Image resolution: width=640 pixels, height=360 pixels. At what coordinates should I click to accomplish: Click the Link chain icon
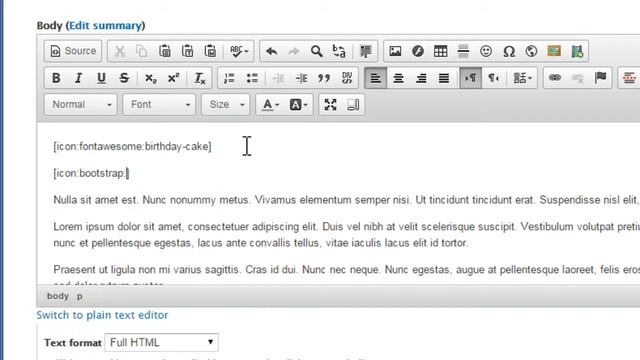point(555,78)
